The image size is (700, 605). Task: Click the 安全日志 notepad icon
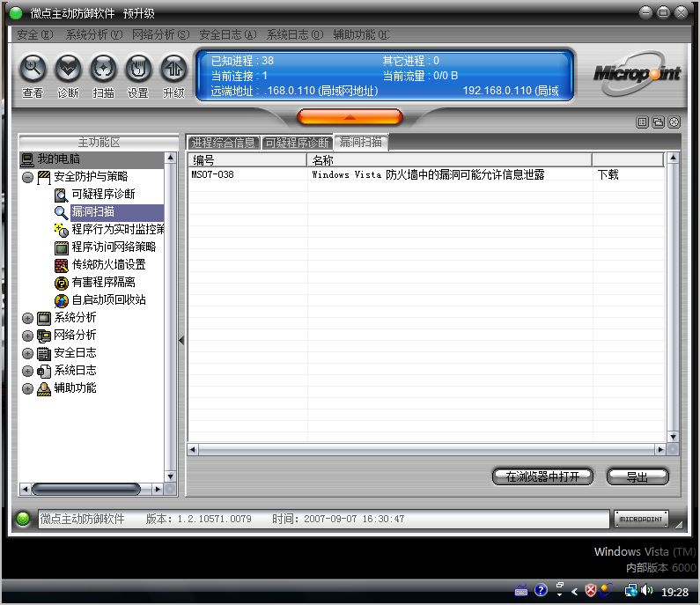44,354
